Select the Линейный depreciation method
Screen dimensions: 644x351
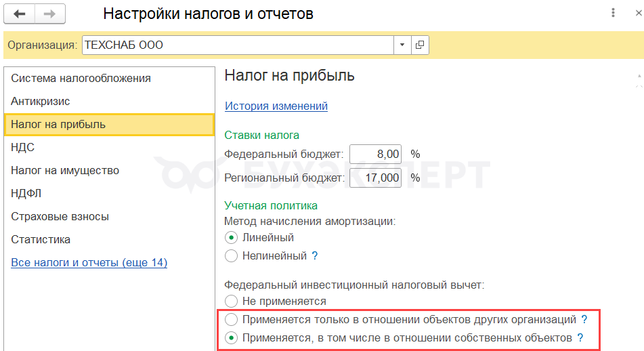[x=232, y=238]
